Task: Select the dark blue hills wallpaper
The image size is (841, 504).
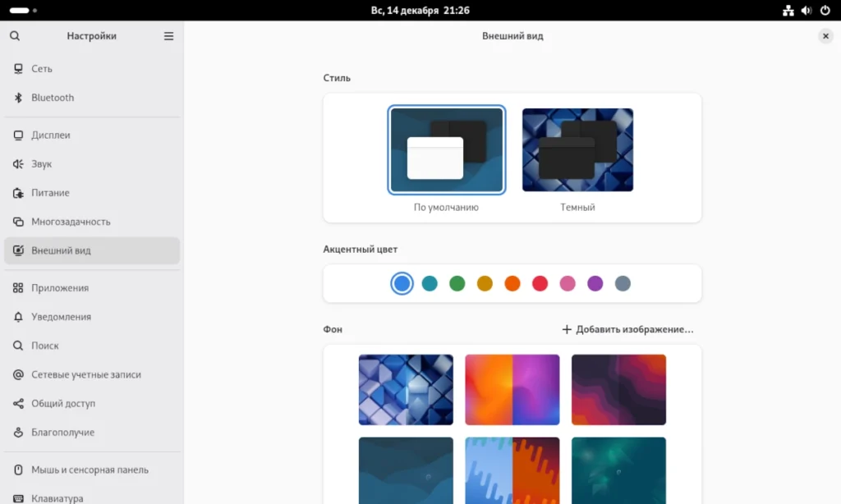Action: [x=406, y=471]
